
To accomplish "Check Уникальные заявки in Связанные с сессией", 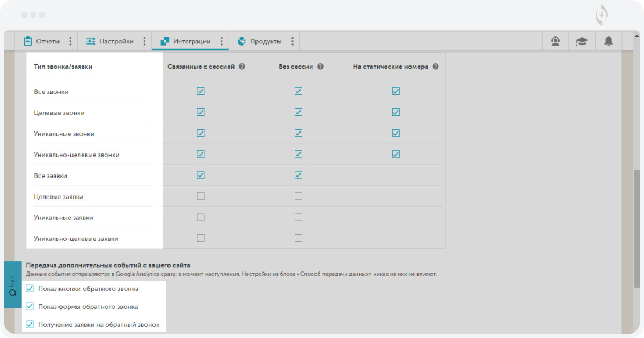I will (x=201, y=217).
